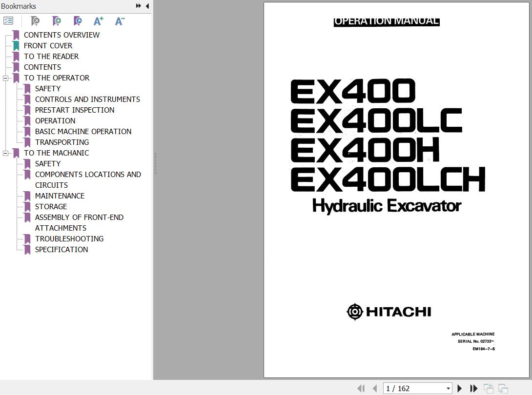Jump to the TRANSPORTING bookmark
The width and height of the screenshot is (532, 395).
coord(62,142)
